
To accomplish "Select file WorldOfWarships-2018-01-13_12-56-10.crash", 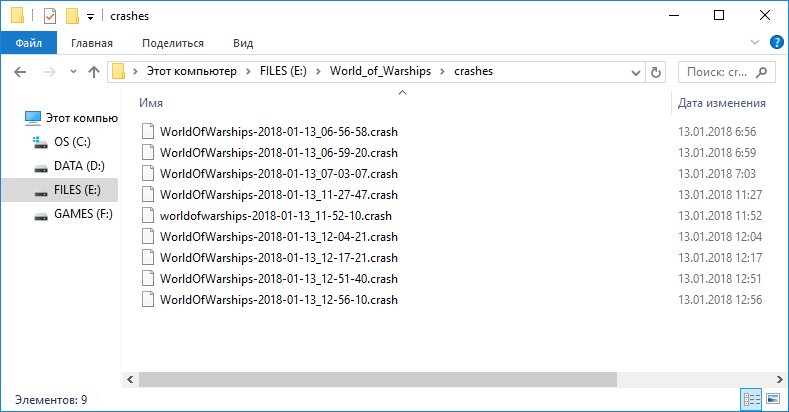I will [279, 300].
